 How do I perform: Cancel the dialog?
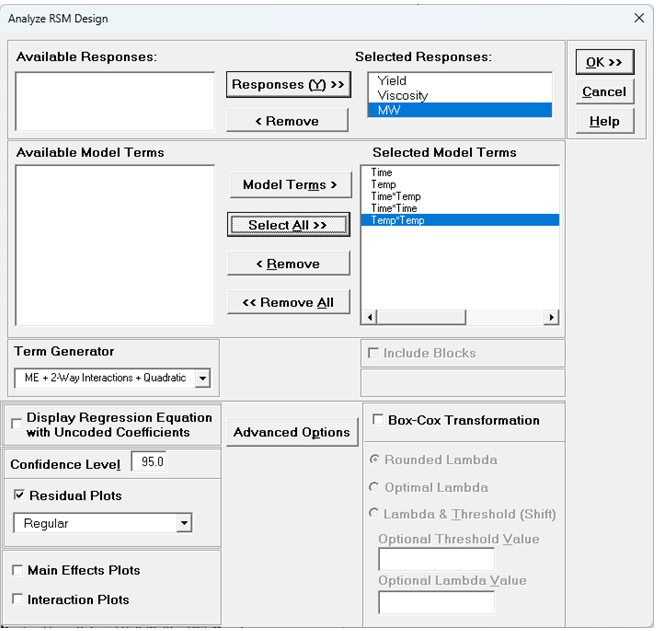[x=604, y=92]
